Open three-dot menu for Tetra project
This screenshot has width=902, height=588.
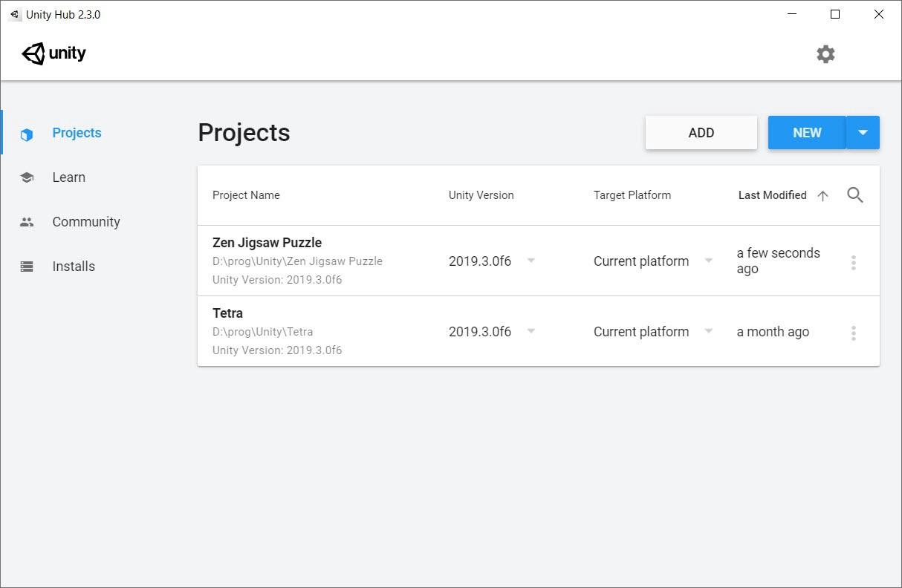tap(853, 333)
